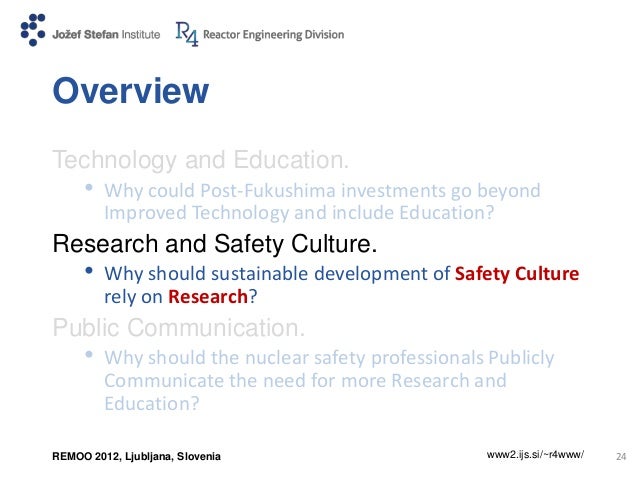Click the slide number 24
638x479 pixels.
click(x=621, y=457)
